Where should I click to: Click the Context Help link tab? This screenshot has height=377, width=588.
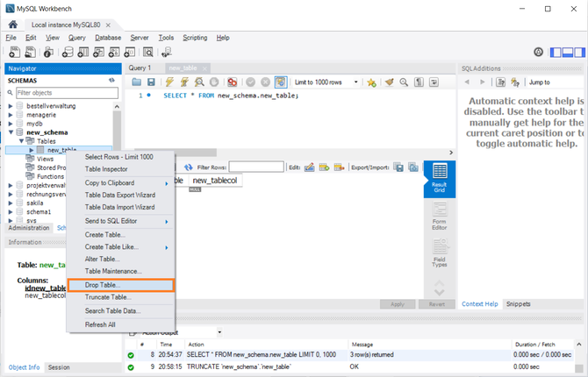(x=480, y=304)
